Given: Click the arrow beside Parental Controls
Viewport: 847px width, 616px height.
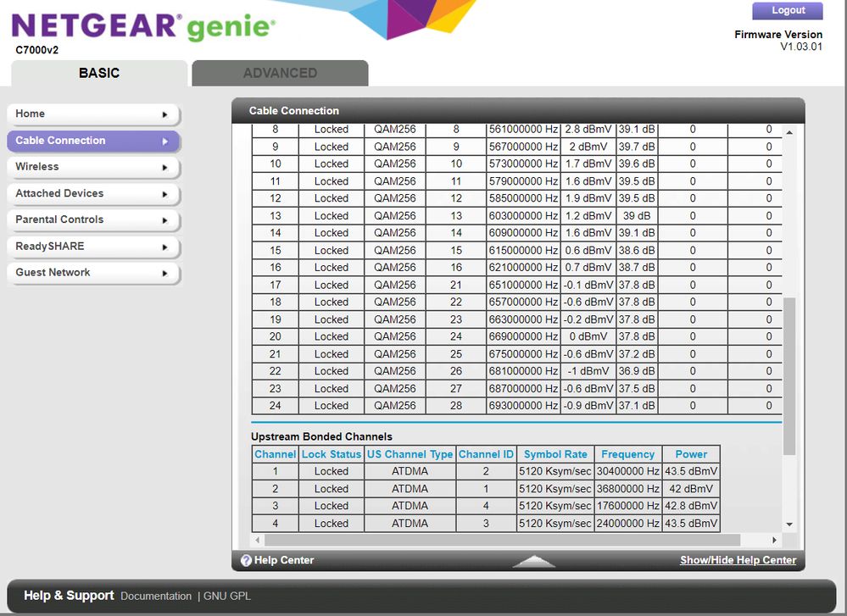Looking at the screenshot, I should click(165, 220).
